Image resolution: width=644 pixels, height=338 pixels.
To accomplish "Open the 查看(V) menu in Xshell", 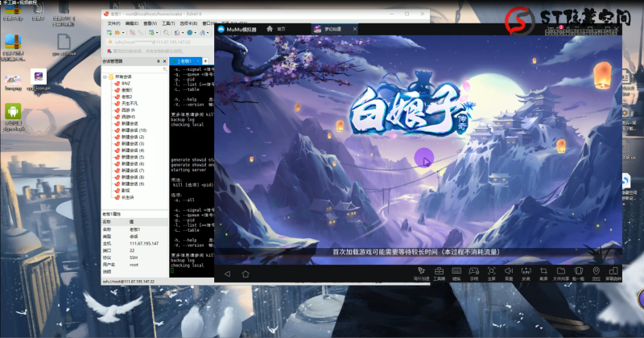I will (150, 23).
